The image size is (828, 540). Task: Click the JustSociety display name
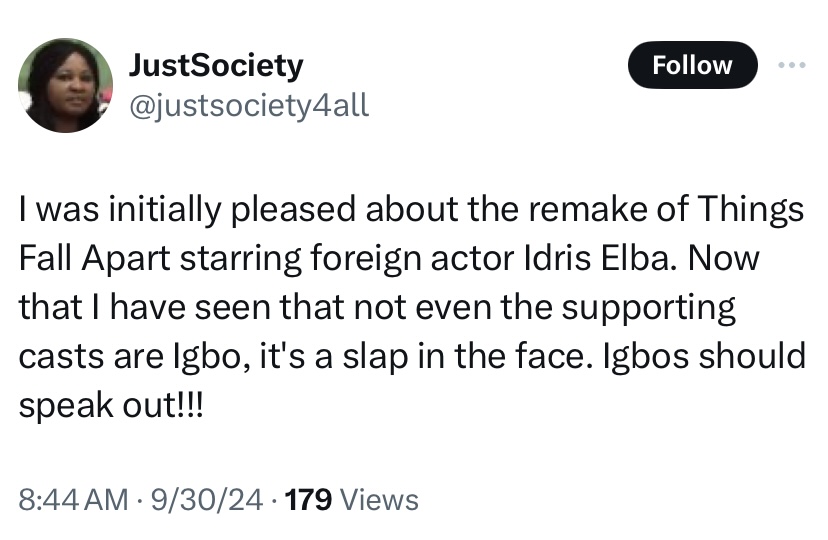(x=216, y=66)
